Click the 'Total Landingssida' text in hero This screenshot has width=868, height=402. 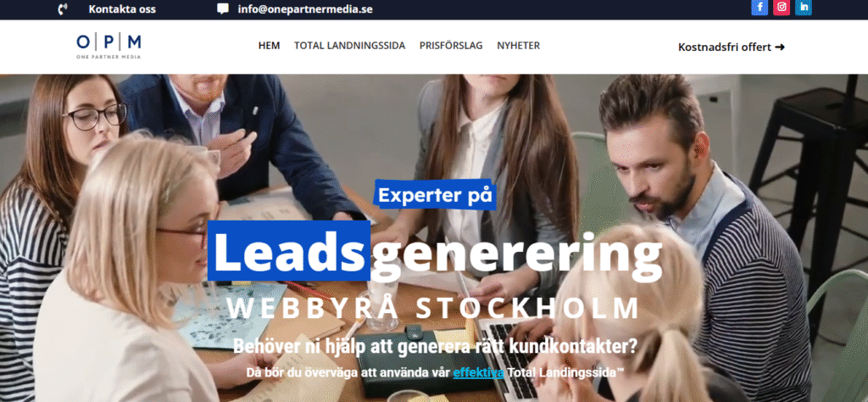tap(565, 372)
